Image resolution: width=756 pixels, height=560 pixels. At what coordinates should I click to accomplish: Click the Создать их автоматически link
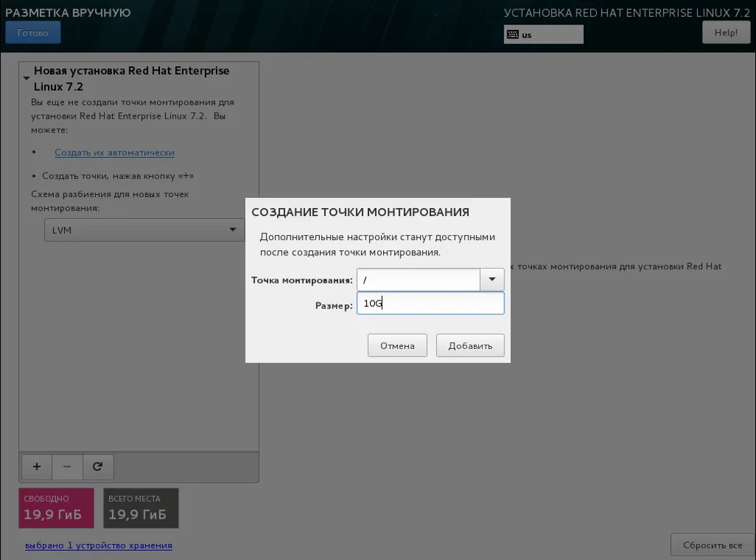[114, 153]
